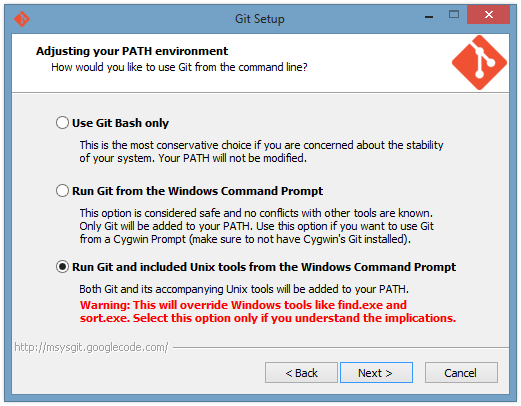Click 'How would you like to use Git' subheading
This screenshot has width=521, height=406.
179,67
